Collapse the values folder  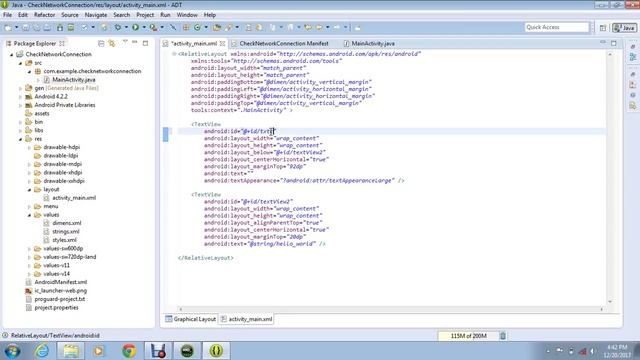(29, 215)
